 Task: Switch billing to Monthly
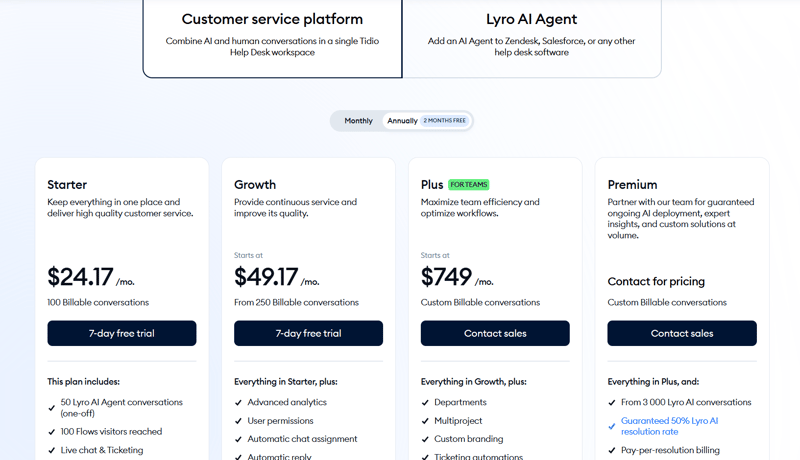pos(358,121)
